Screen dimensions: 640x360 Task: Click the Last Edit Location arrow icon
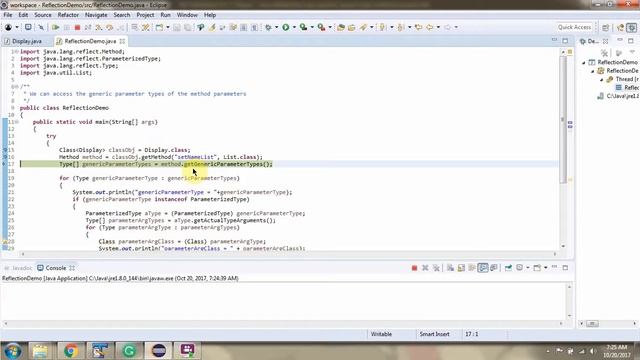(x=418, y=27)
